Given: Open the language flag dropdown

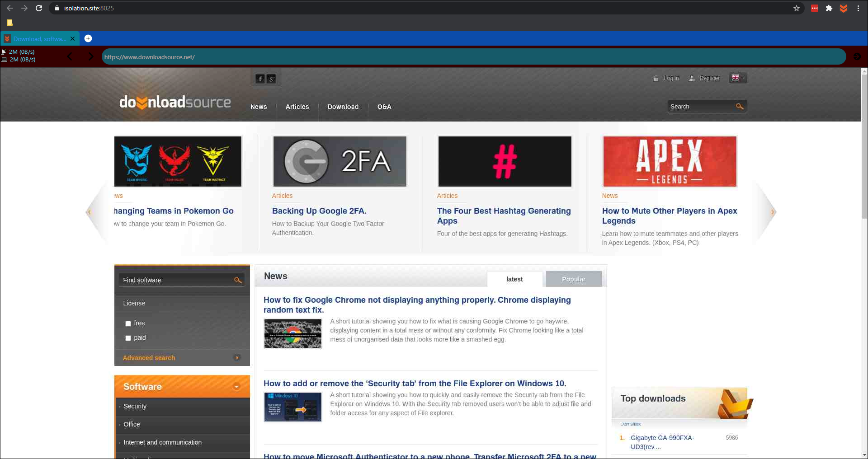Looking at the screenshot, I should pyautogui.click(x=738, y=78).
